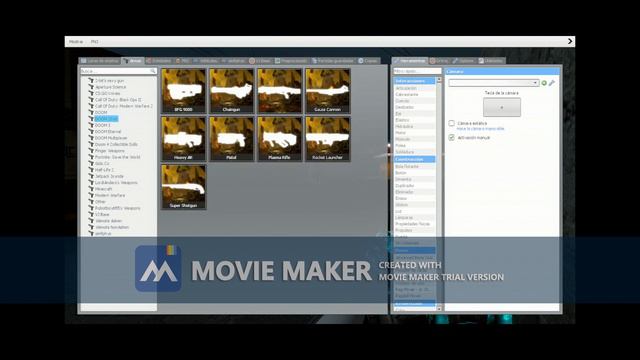Click the tool filter input field

point(417,71)
